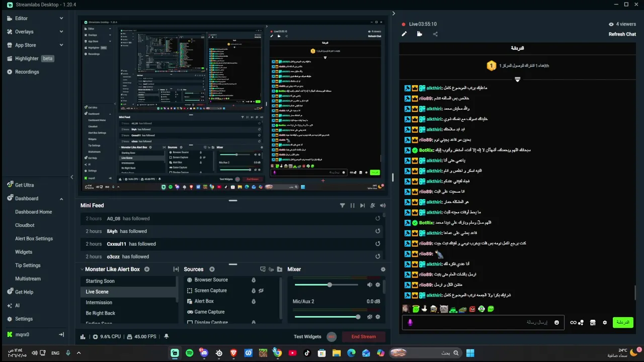This screenshot has height=362, width=644.
Task: Open Recordings in the sidebar
Action: pyautogui.click(x=27, y=72)
